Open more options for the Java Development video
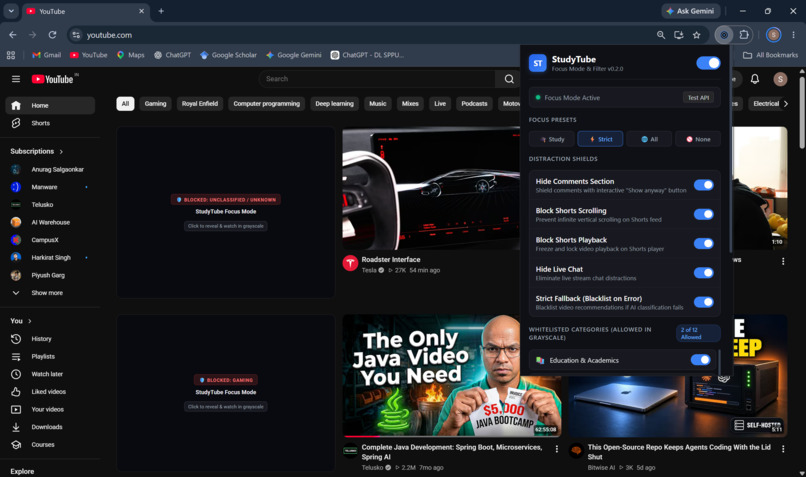 pyautogui.click(x=557, y=449)
